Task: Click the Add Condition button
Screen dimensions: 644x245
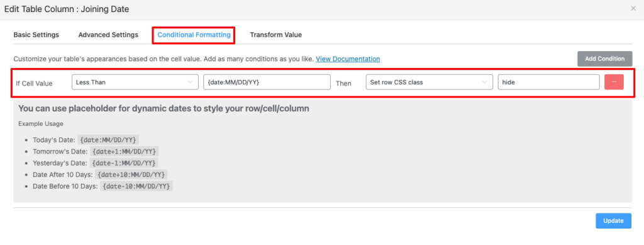Action: coord(604,59)
